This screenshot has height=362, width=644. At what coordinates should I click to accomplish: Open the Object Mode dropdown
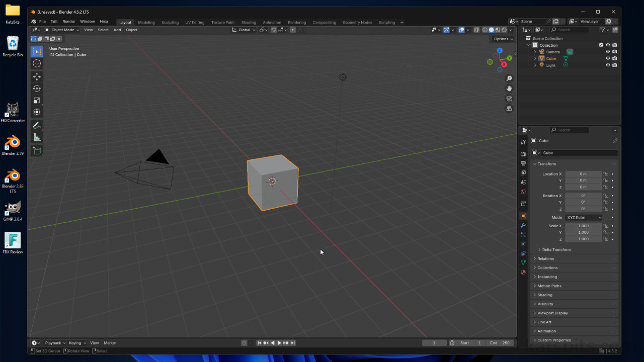click(62, 30)
